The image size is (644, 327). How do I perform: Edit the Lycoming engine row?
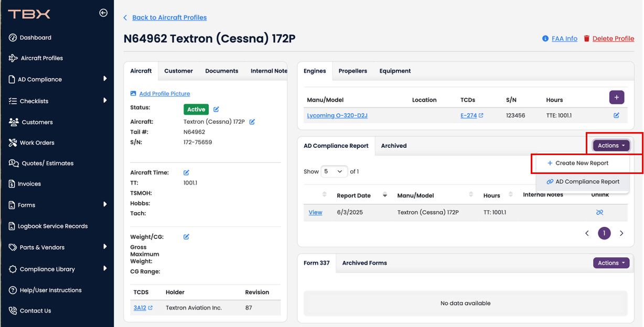pos(616,115)
